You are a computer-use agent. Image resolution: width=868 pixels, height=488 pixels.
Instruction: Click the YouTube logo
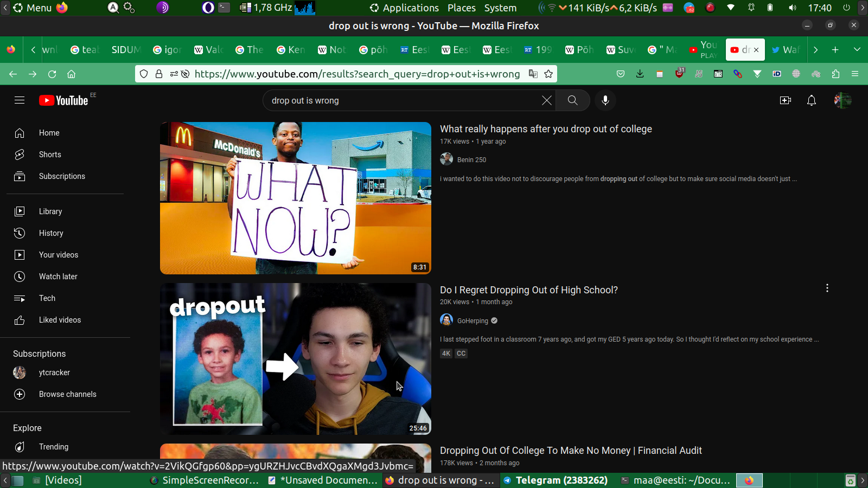(63, 100)
